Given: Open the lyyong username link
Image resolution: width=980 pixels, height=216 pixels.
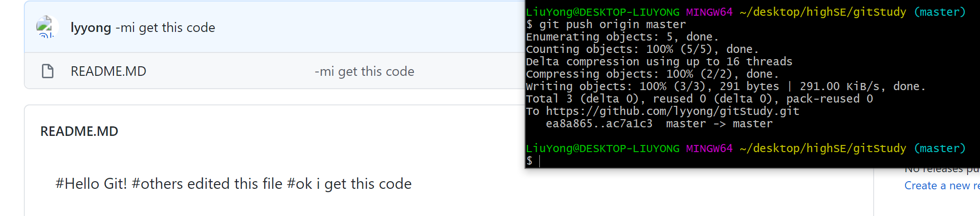Looking at the screenshot, I should (x=91, y=28).
